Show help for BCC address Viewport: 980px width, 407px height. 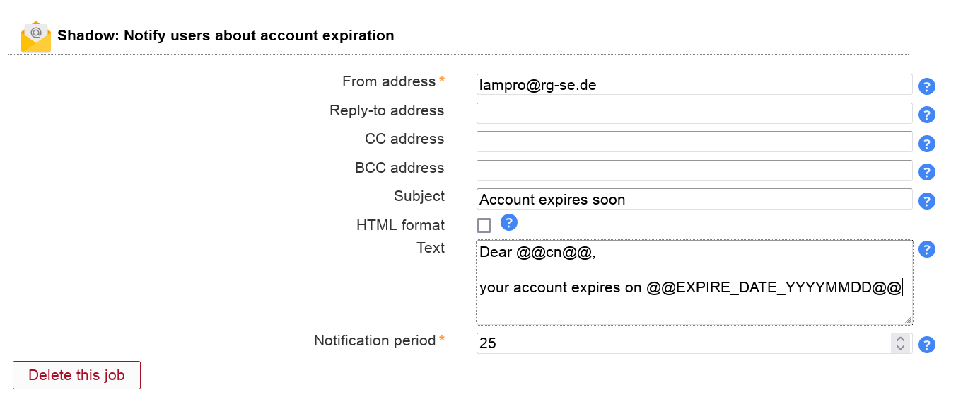tap(926, 173)
